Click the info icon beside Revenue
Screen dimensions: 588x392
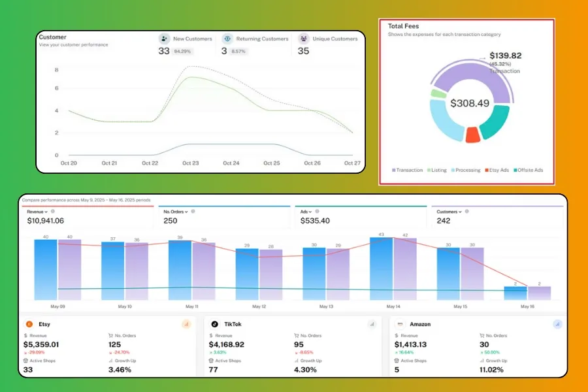click(53, 212)
